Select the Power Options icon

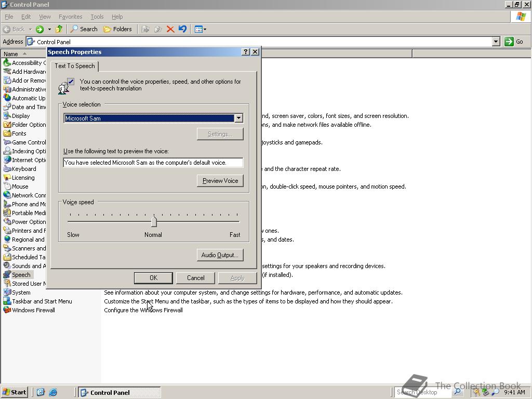point(7,221)
